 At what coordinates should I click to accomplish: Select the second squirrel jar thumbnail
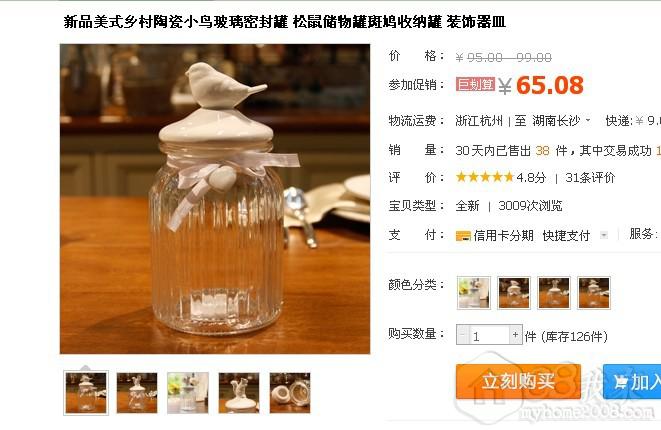(x=137, y=392)
